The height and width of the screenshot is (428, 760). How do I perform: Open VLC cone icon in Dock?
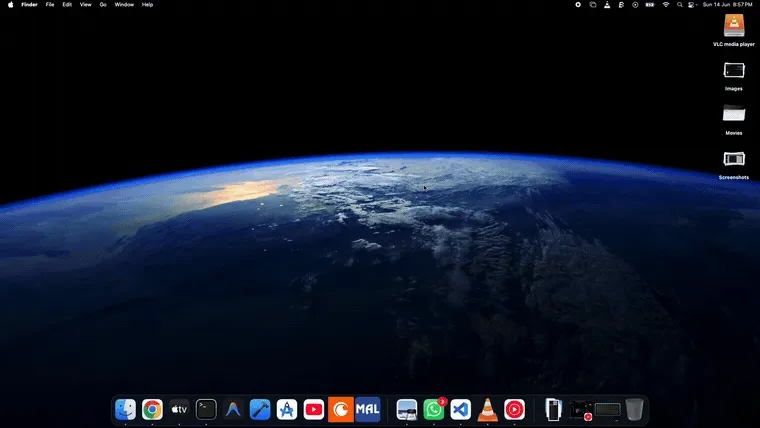pyautogui.click(x=488, y=410)
